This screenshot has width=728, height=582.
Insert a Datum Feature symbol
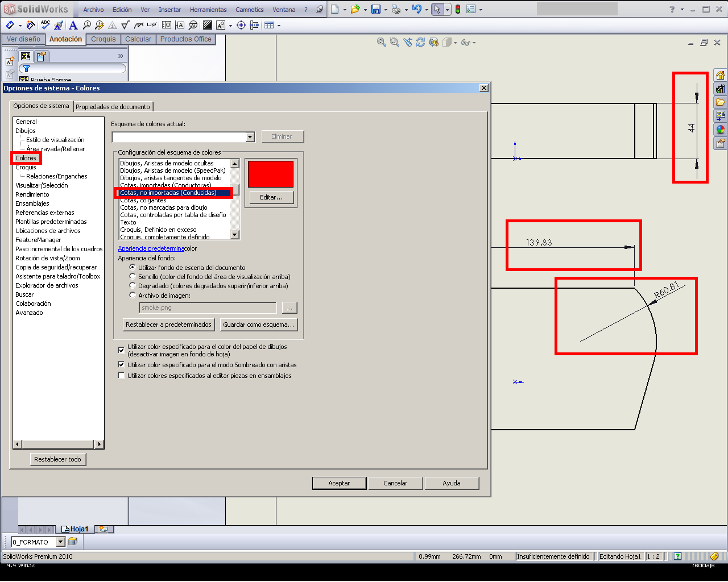[180, 25]
